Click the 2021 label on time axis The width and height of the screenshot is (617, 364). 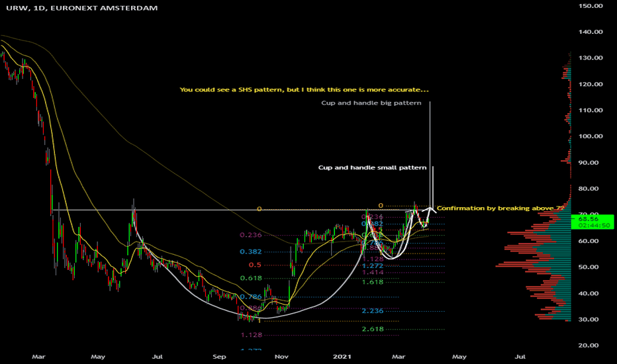342,357
